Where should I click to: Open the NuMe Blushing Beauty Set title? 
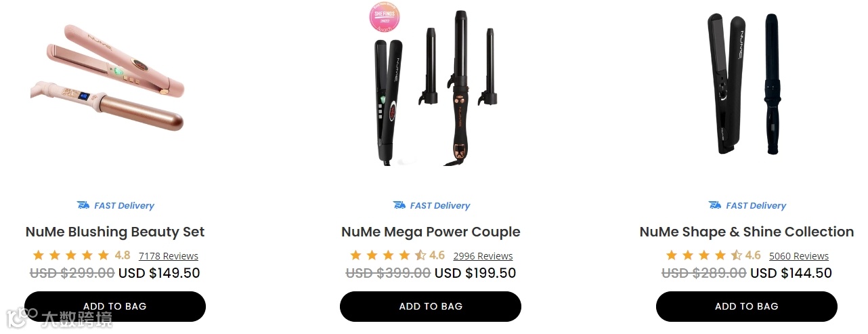[115, 232]
